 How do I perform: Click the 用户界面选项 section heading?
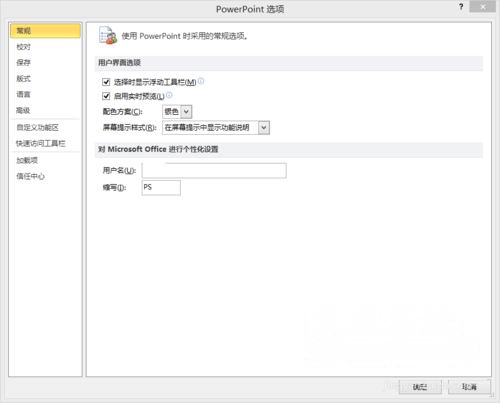pos(119,62)
